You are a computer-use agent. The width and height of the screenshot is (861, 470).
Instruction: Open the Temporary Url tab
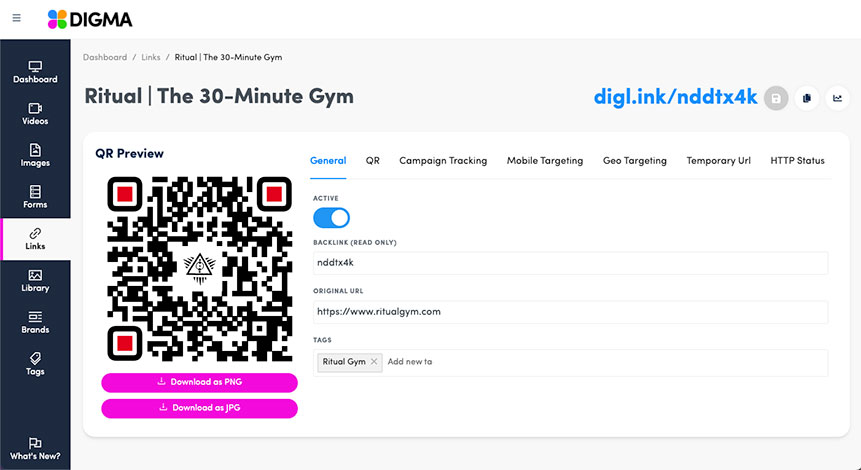pos(718,161)
